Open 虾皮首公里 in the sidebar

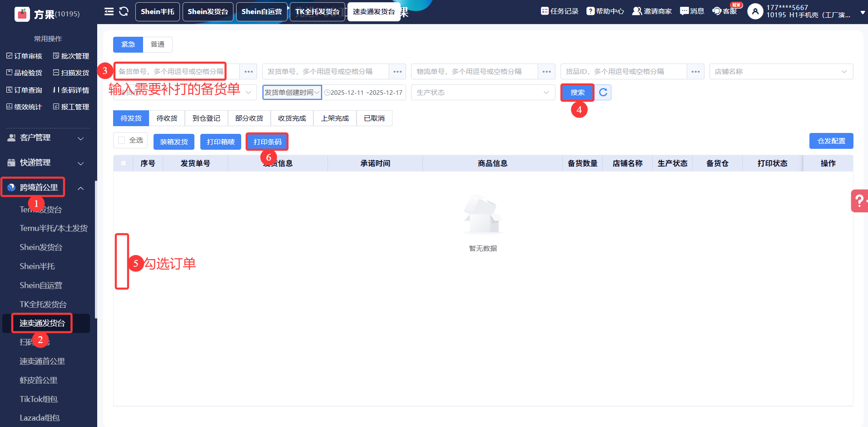coord(39,380)
